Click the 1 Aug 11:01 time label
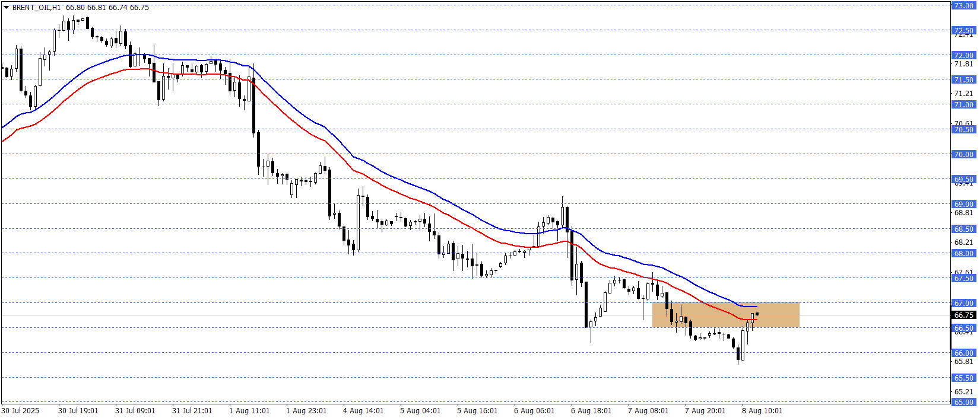The image size is (980, 418). [x=249, y=410]
